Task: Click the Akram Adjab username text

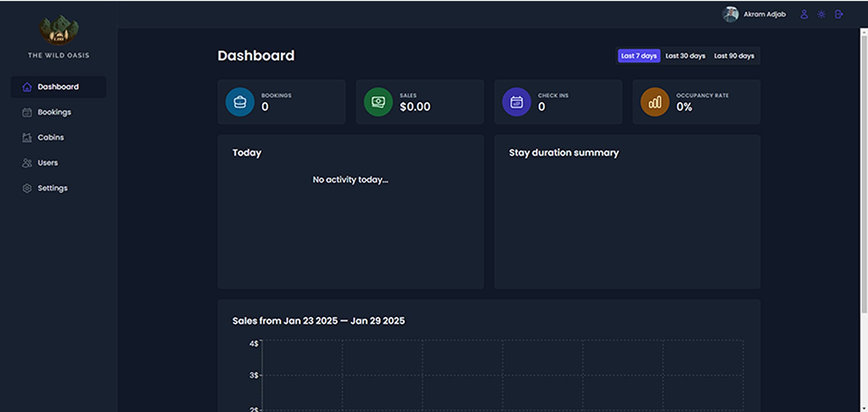Action: 764,15
